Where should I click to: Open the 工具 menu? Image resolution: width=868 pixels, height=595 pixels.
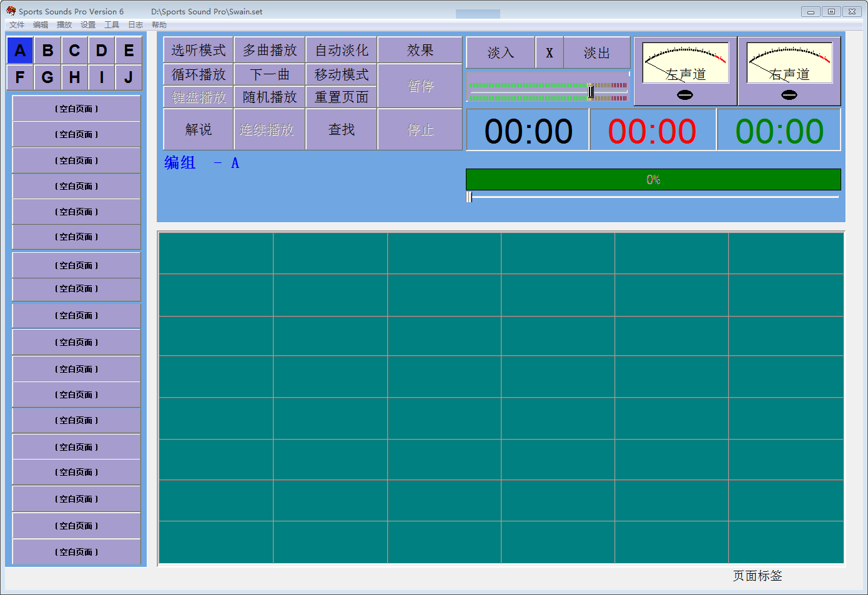(112, 25)
